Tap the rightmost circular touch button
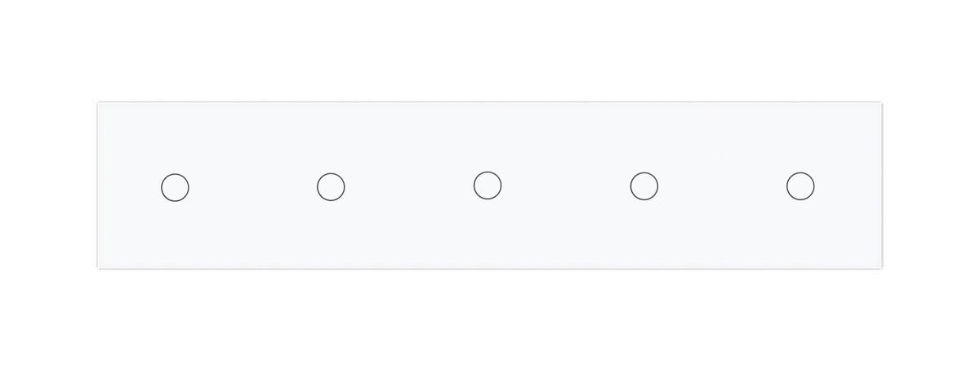 tap(800, 186)
